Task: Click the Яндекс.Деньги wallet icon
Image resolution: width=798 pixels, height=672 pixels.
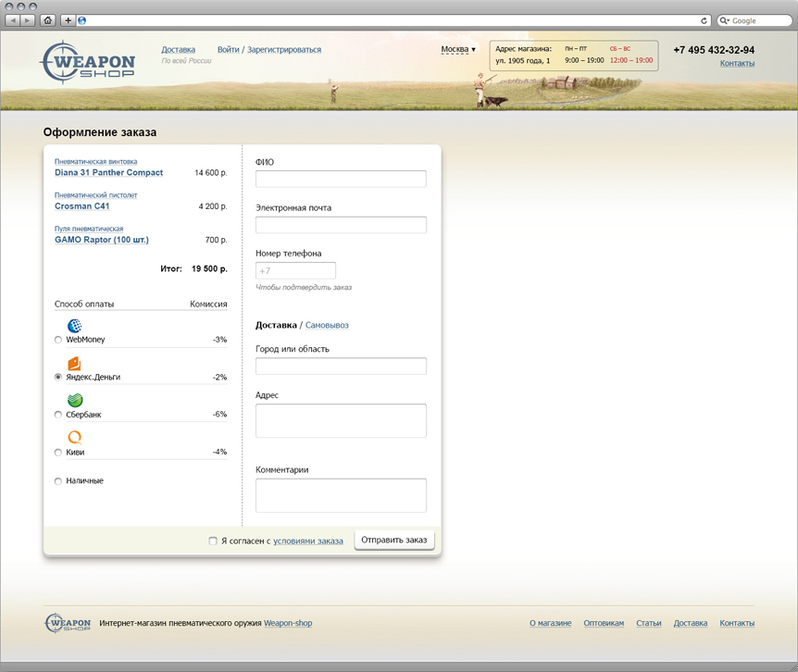Action: pos(74,363)
